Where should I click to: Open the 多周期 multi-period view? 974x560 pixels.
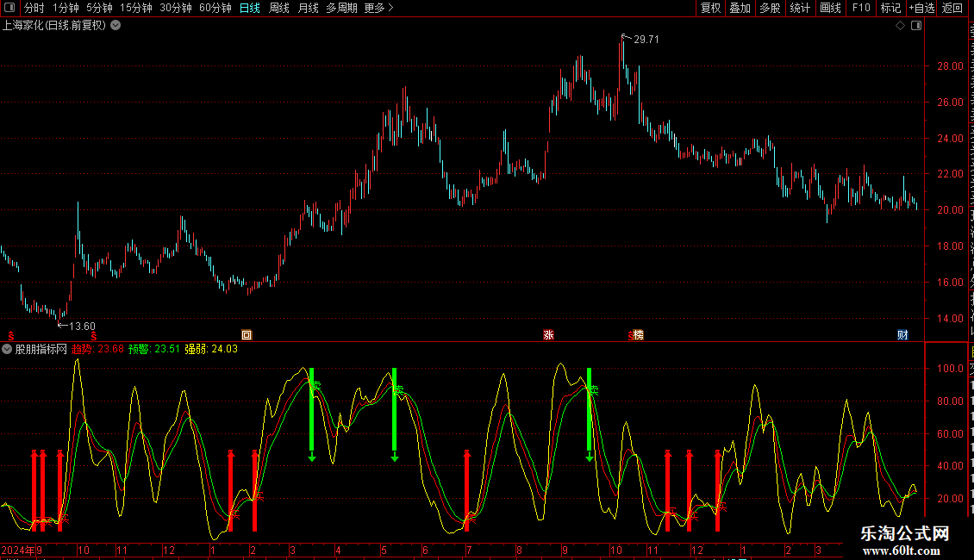tap(341, 8)
